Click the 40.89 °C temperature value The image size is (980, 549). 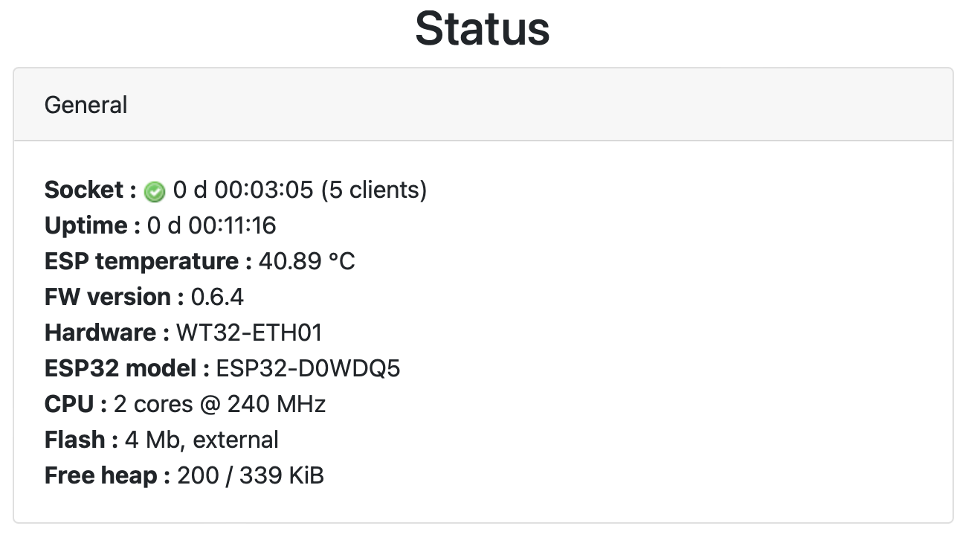306,261
